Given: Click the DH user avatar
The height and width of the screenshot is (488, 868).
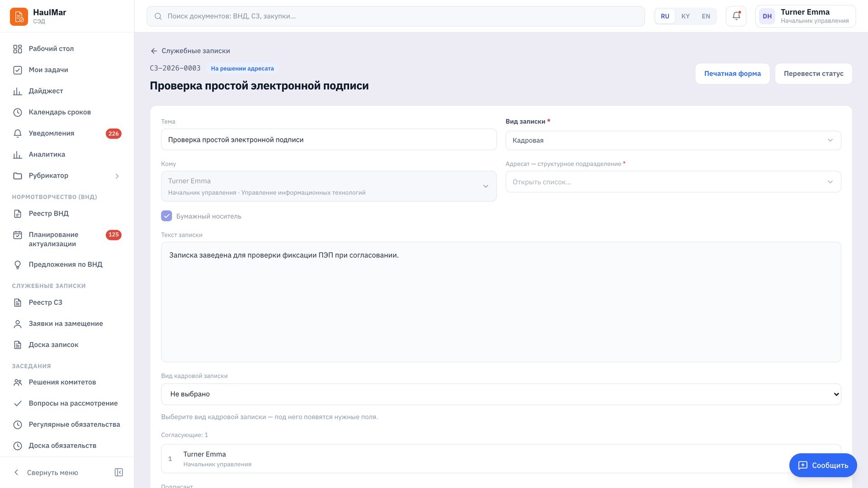Looking at the screenshot, I should [767, 16].
